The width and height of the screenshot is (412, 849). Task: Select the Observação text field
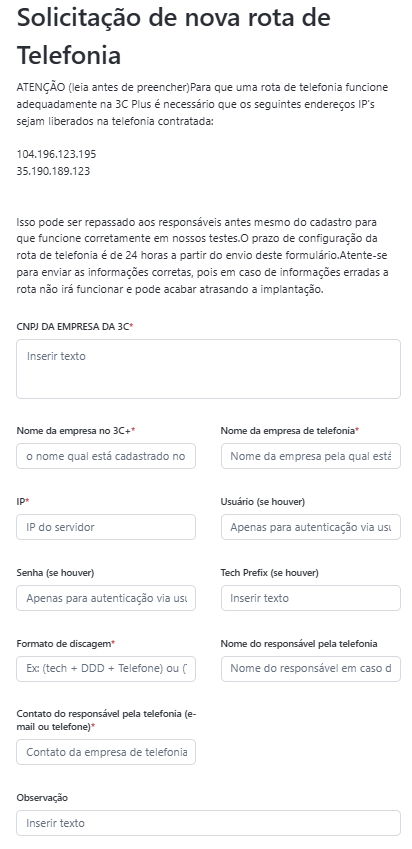tap(208, 823)
